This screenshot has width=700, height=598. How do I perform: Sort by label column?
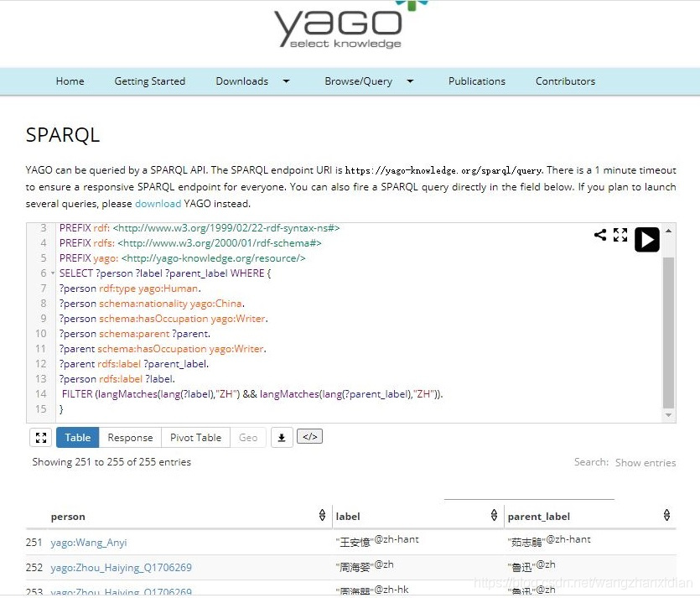click(494, 515)
